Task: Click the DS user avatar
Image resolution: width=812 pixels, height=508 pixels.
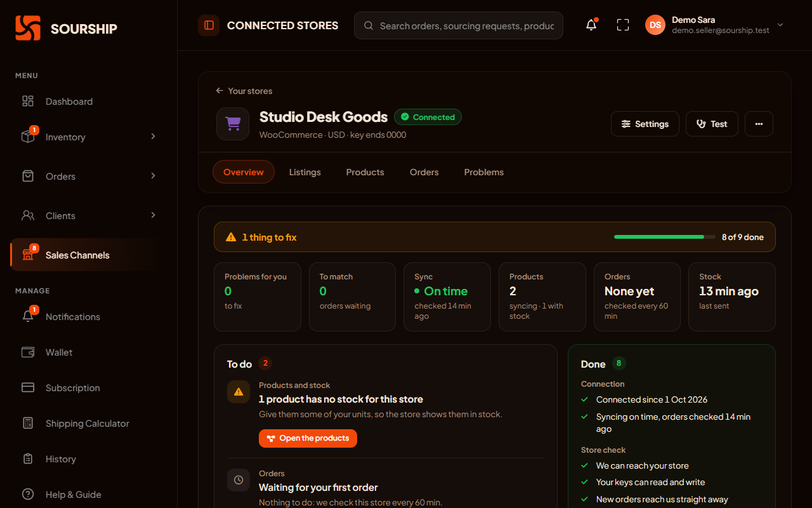Action: (655, 25)
